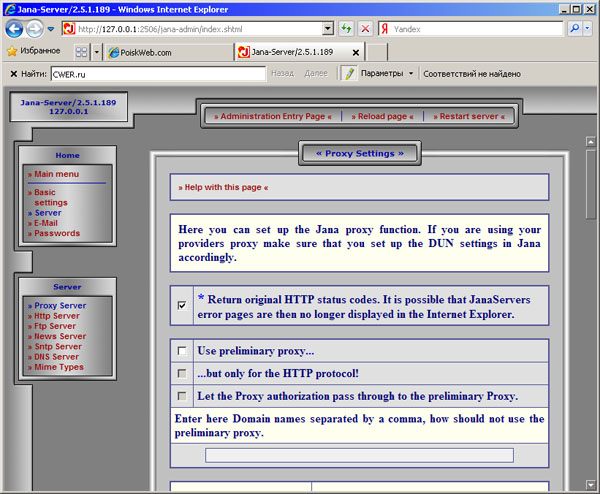
Task: Click the browser Back arrow button
Action: [14, 29]
